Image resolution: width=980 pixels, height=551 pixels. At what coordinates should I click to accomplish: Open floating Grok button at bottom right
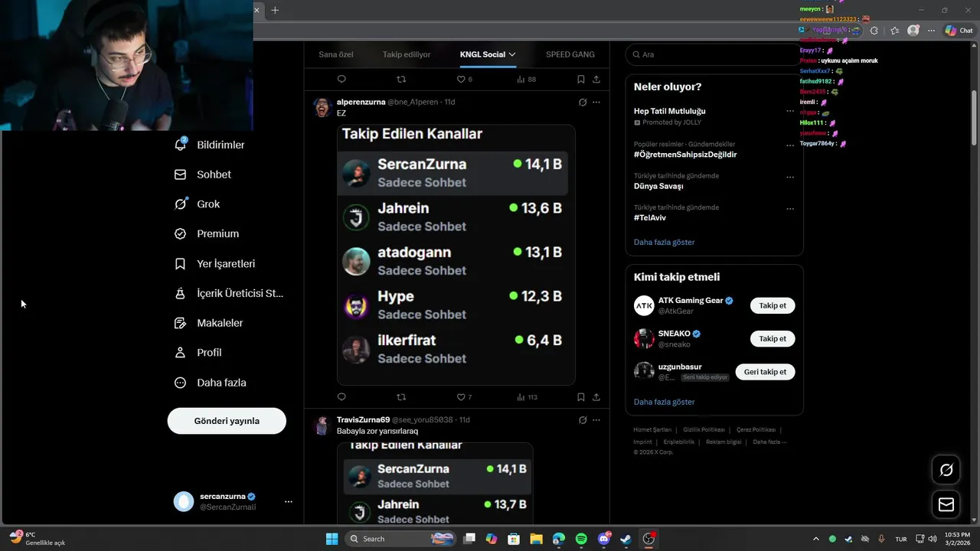[946, 470]
